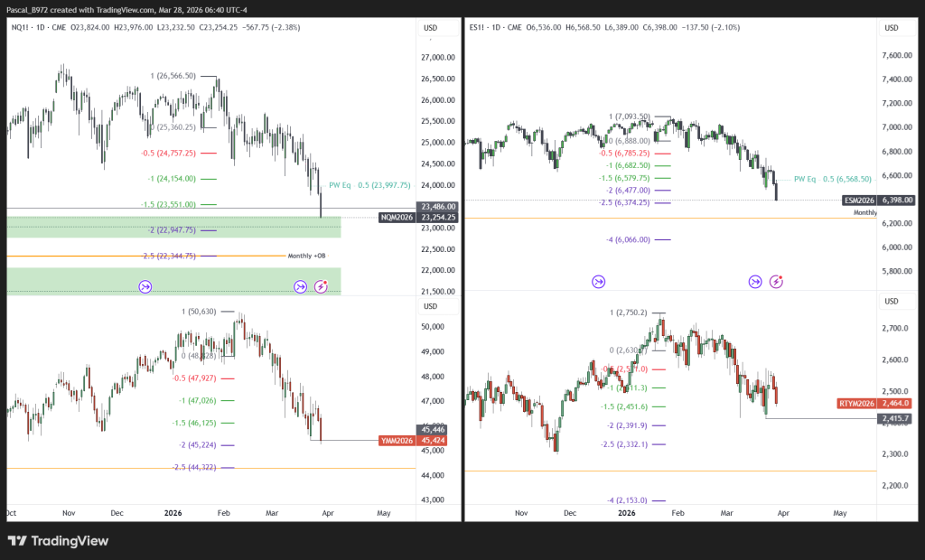Click the ES1! symbol title in chart legend
Viewport: 925px width, 560px height.
[x=480, y=28]
